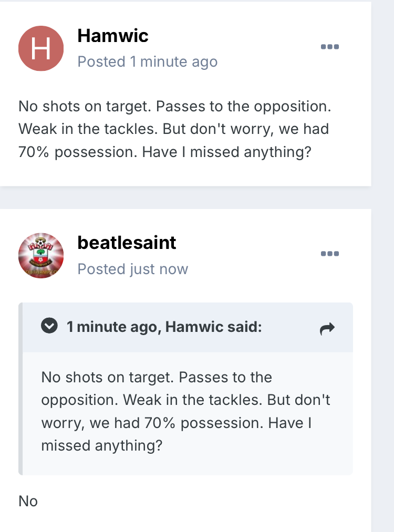Click 'Weak in the tackles' in first post
Viewport: 394px width, 532px height.
point(88,129)
